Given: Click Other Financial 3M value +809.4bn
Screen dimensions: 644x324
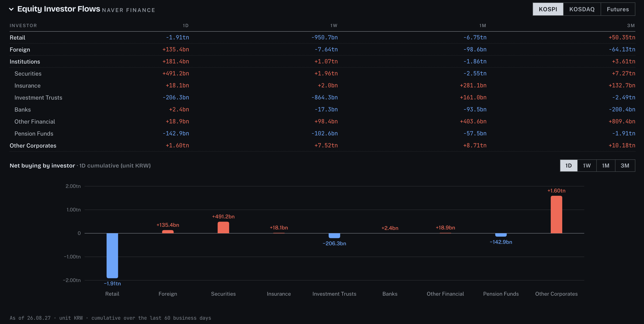Looking at the screenshot, I should click(622, 122).
